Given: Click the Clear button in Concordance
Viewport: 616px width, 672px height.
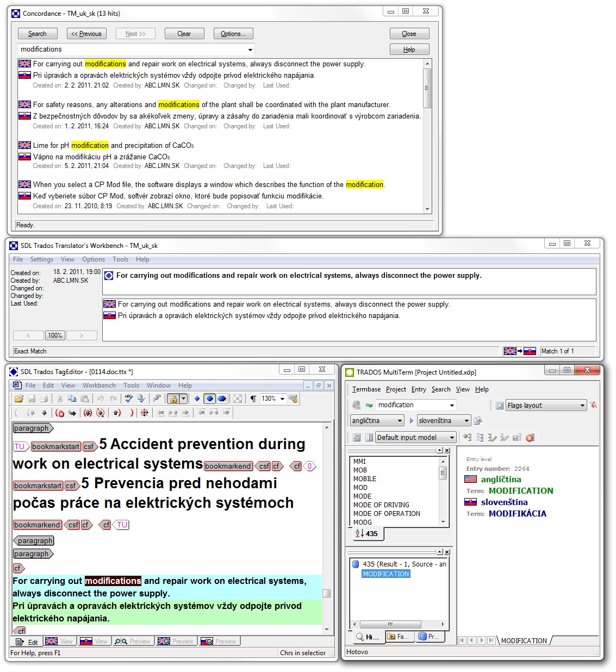Looking at the screenshot, I should 184,34.
